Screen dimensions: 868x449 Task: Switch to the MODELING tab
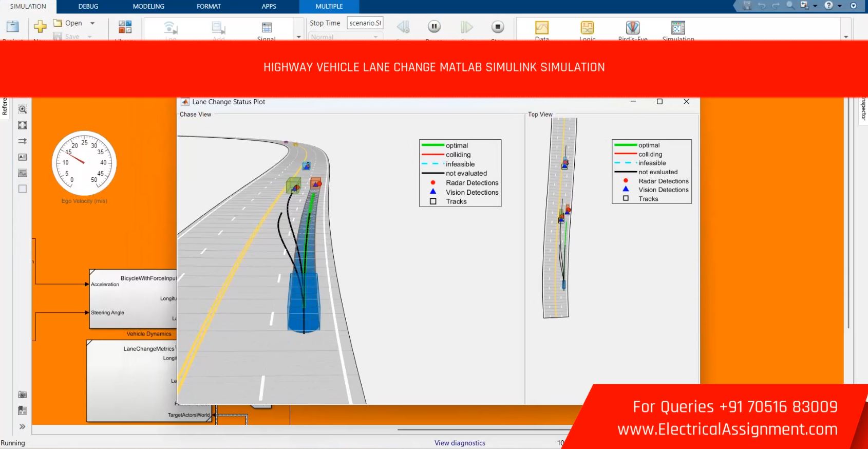[148, 7]
